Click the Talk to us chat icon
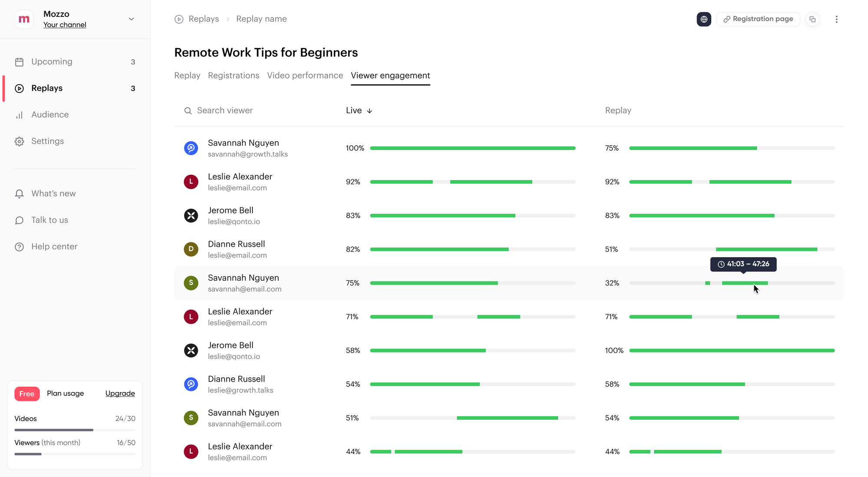The width and height of the screenshot is (868, 477). tap(19, 220)
